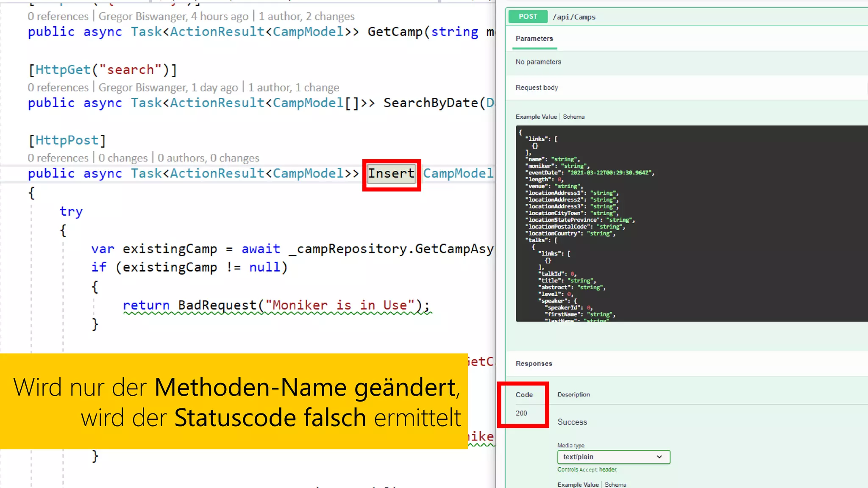This screenshot has height=488, width=868.
Task: Click the BadRequest call
Action: (x=217, y=305)
